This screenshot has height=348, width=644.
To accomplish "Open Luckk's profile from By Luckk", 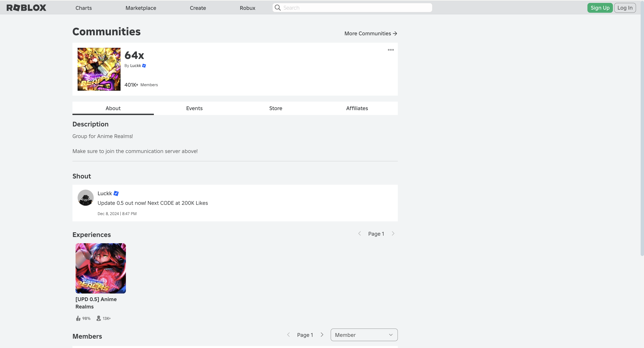I will pyautogui.click(x=136, y=66).
